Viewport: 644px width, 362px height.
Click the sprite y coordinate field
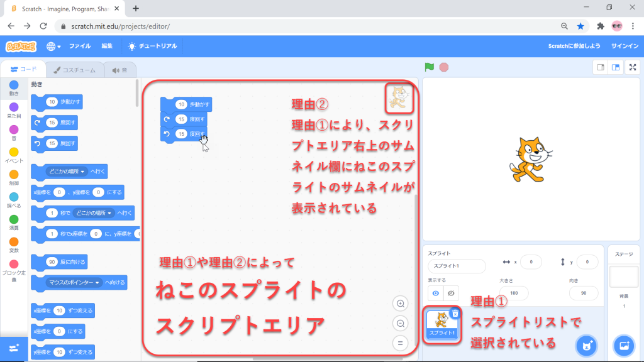(587, 262)
